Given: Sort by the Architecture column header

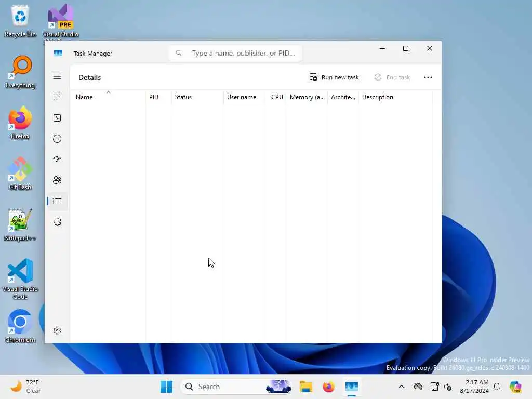Looking at the screenshot, I should click(343, 97).
